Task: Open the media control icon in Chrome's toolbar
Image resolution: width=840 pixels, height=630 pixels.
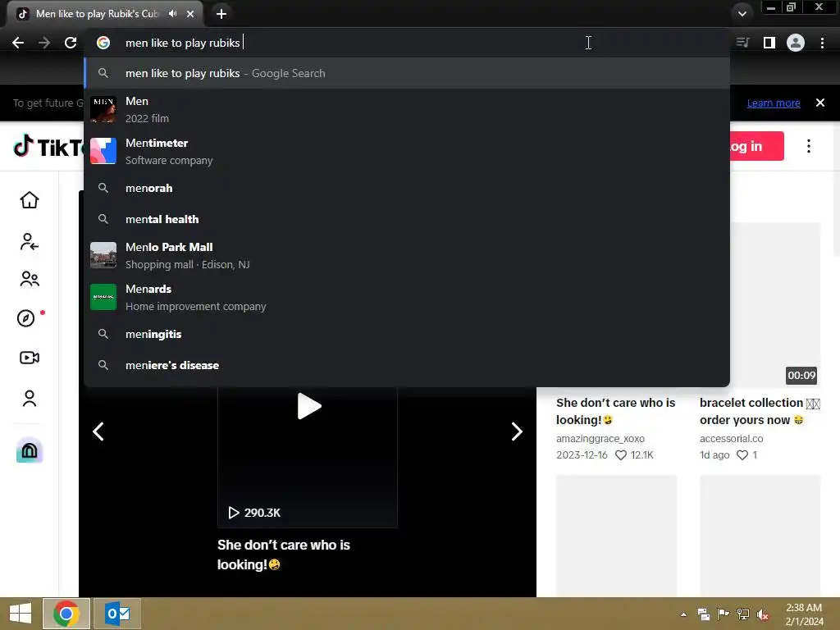Action: [743, 43]
